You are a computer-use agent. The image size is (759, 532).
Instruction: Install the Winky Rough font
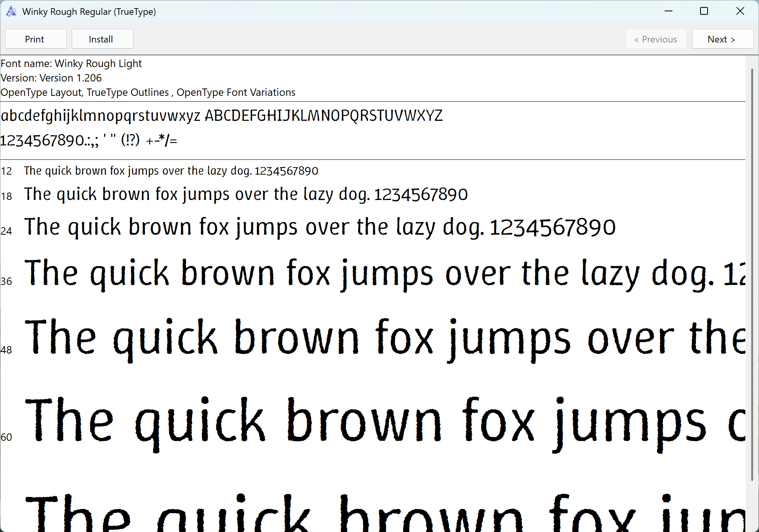click(102, 39)
